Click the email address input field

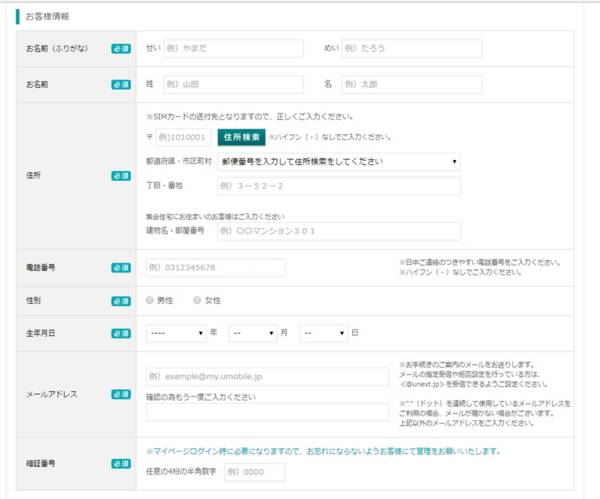267,377
